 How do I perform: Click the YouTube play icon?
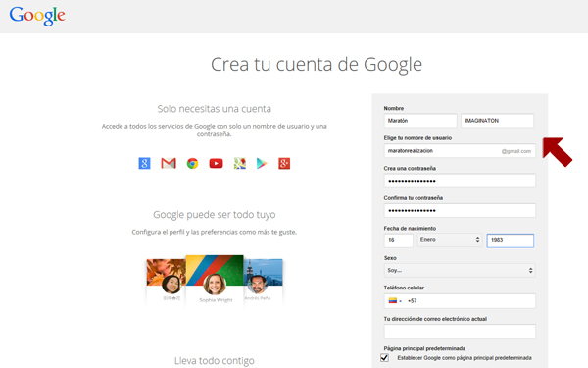click(216, 163)
